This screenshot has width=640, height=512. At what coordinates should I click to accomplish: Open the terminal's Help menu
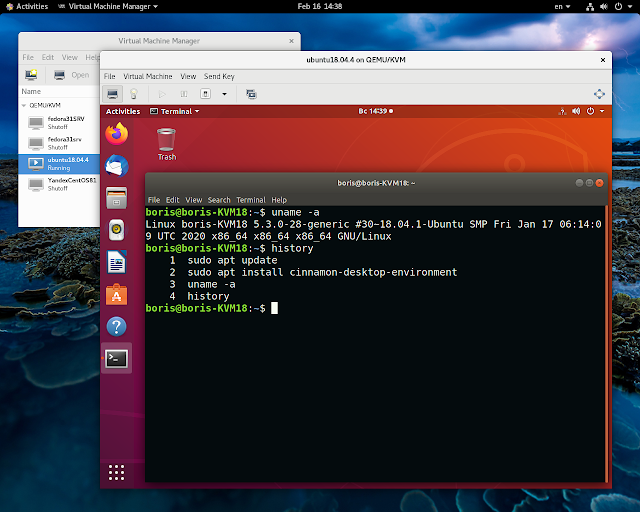pyautogui.click(x=279, y=200)
